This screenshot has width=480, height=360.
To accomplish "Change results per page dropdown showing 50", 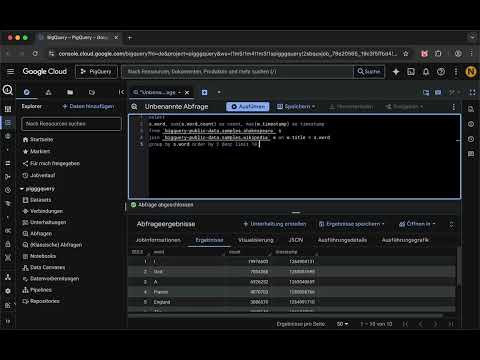I will tap(342, 324).
